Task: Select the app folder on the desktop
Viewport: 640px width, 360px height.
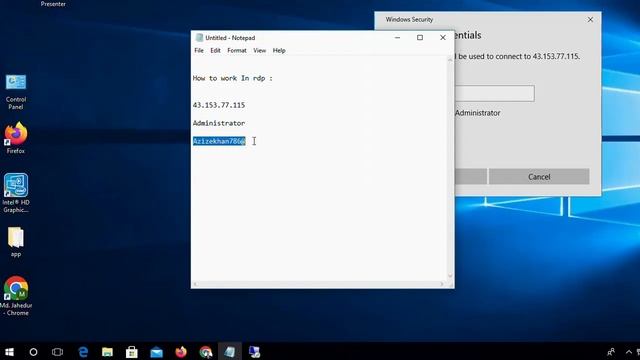Action: point(16,242)
